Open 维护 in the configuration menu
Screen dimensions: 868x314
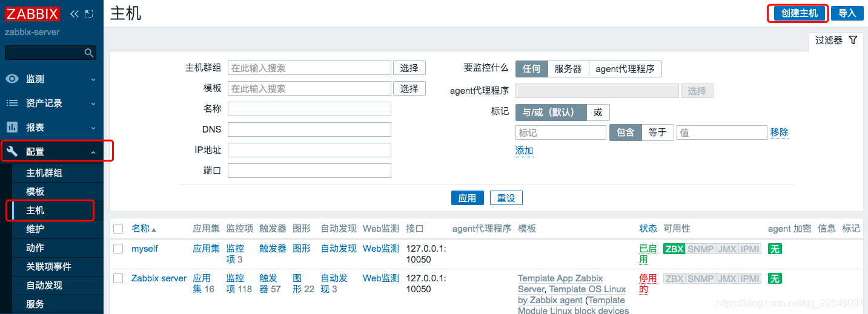[58, 229]
